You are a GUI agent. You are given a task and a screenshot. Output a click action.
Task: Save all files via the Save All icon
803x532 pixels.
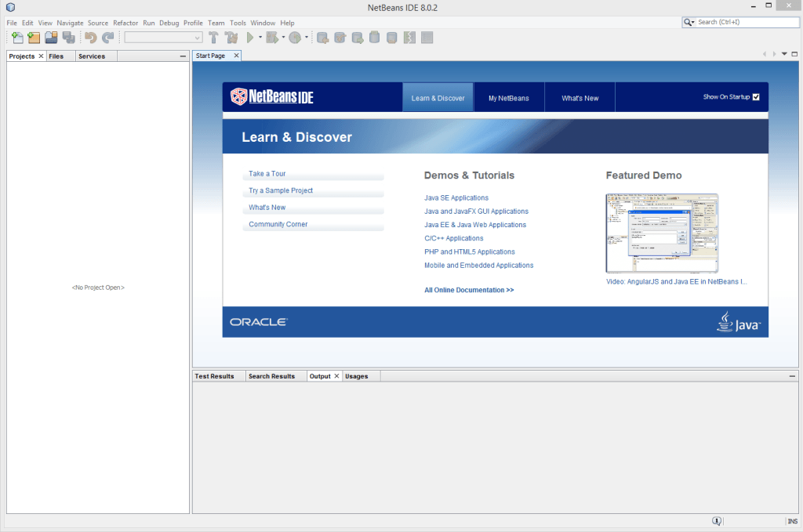point(67,37)
